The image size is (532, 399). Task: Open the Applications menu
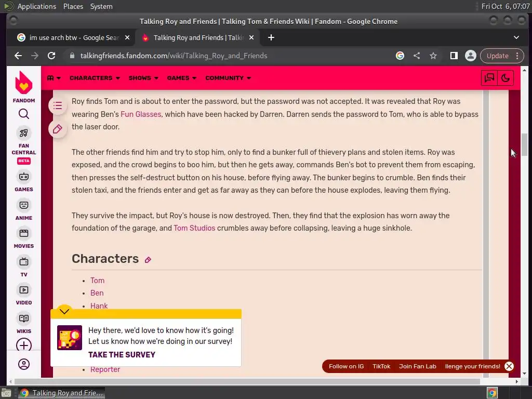tap(37, 6)
